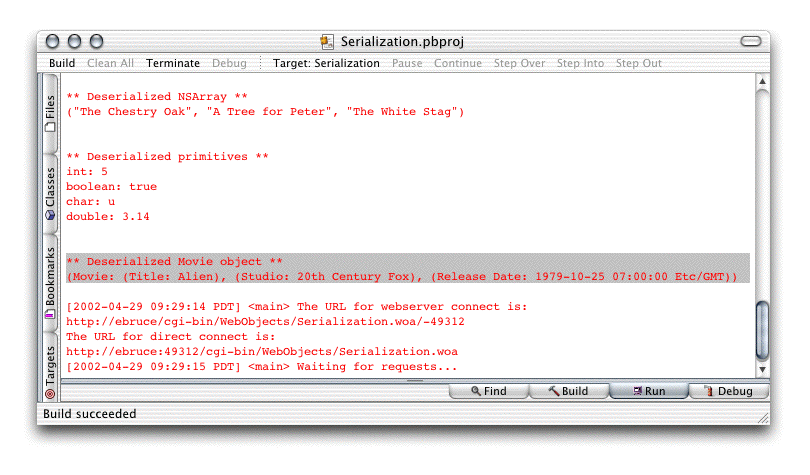Click the line listing 'The Chestry Oak'
The height and width of the screenshot is (475, 810).
pos(266,112)
